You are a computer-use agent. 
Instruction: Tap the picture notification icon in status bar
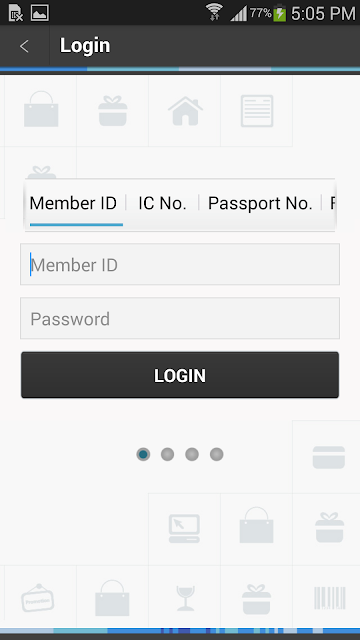(40, 13)
